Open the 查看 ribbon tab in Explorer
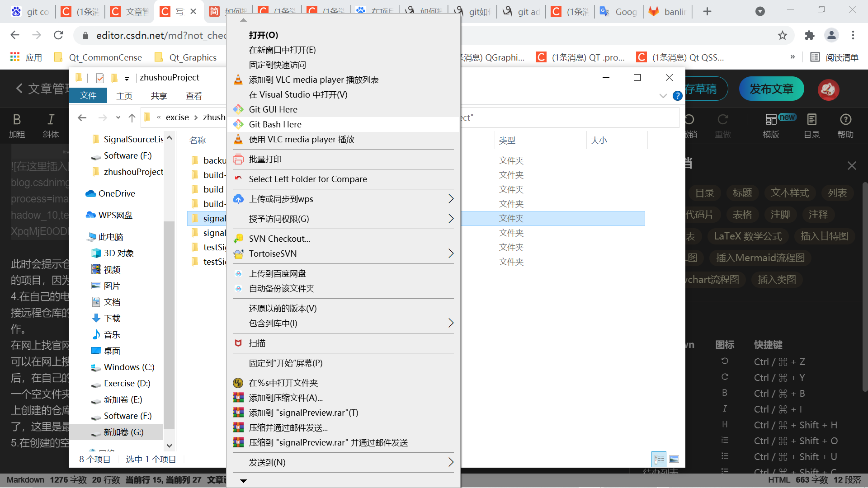Viewport: 868px width, 488px height. (193, 96)
